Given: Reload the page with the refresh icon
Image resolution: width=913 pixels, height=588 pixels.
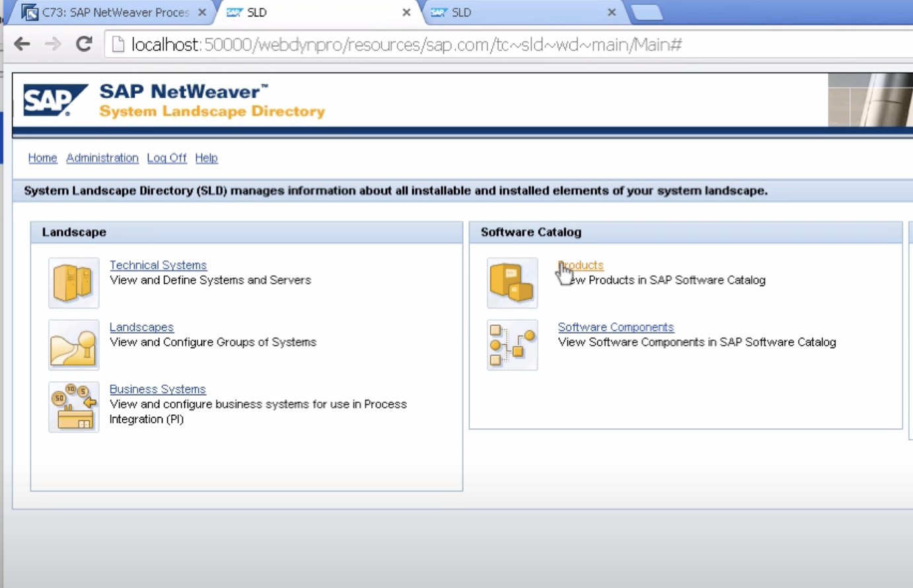Looking at the screenshot, I should pos(84,44).
